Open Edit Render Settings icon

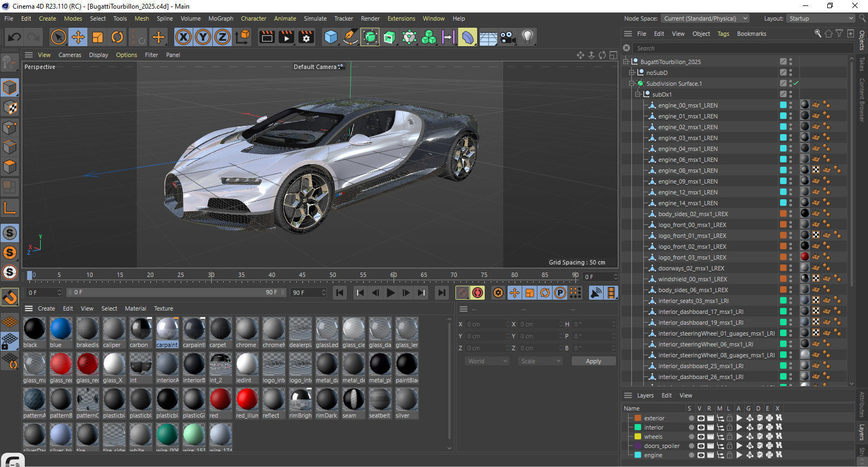[x=306, y=37]
